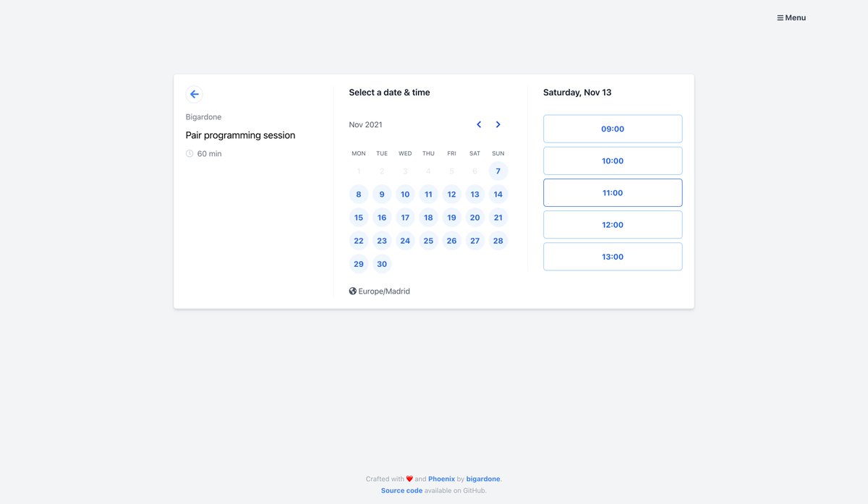Select November 19 on the calendar
The image size is (868, 504).
[451, 218]
